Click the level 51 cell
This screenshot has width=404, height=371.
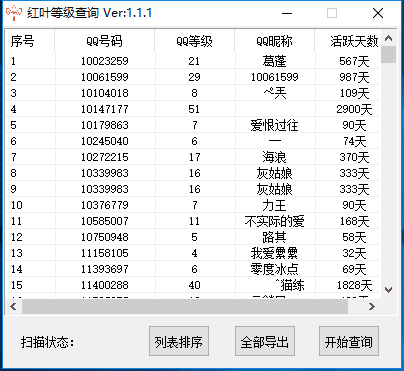coord(194,109)
